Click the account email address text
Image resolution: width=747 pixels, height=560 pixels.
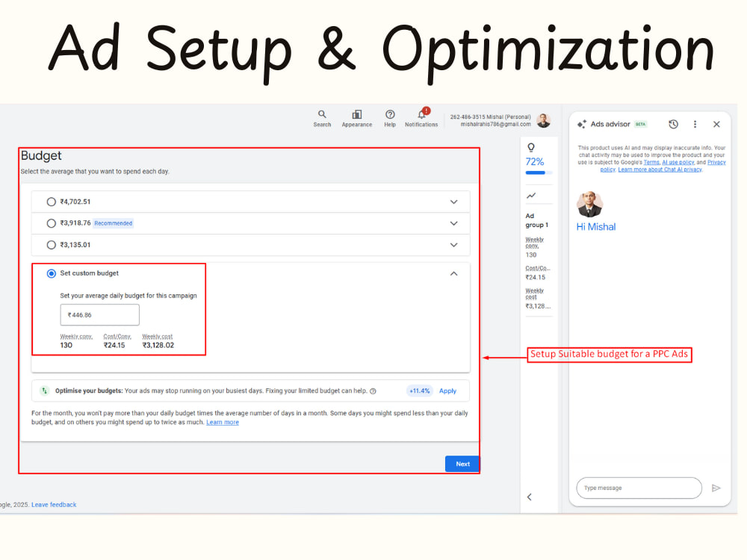495,124
